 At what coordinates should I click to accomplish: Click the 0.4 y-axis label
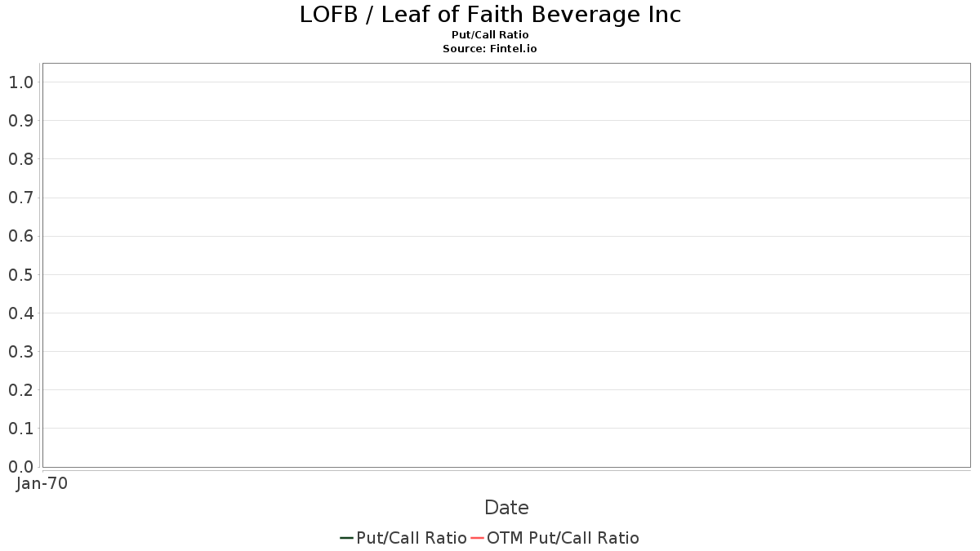20,313
